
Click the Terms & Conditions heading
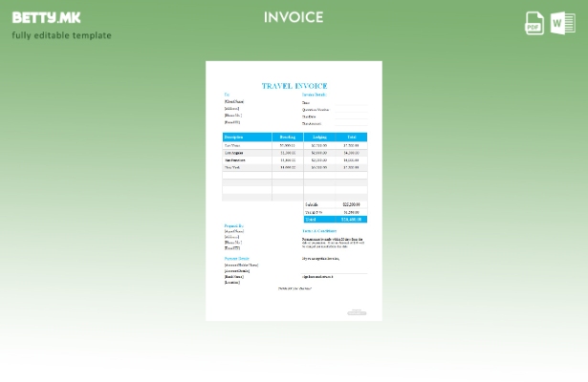pos(319,231)
